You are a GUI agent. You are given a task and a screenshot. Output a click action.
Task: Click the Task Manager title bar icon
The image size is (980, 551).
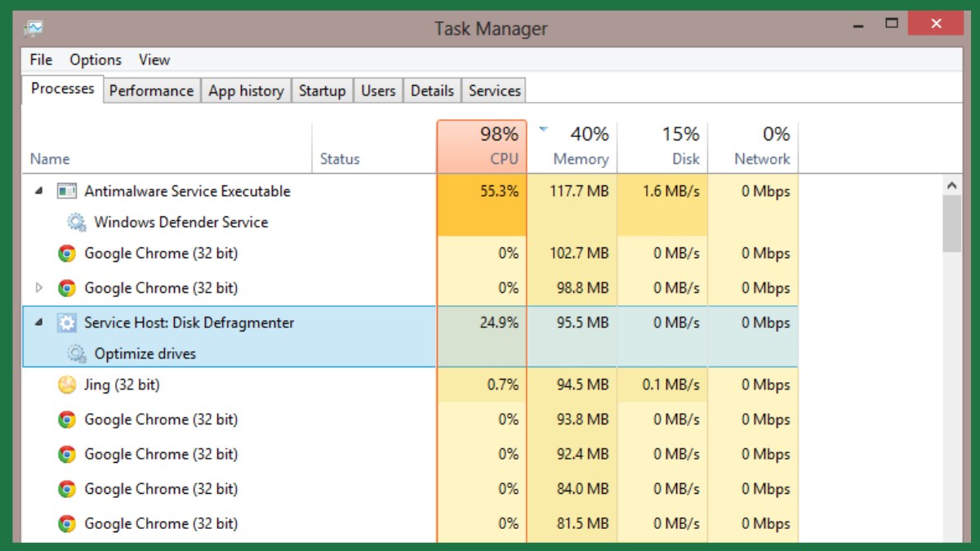[x=33, y=29]
